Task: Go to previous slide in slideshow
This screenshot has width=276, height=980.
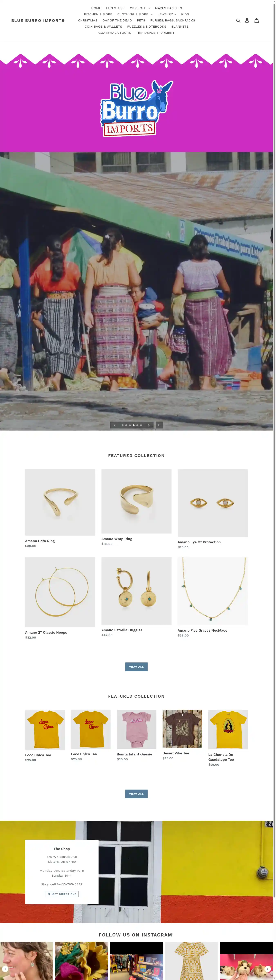Action: coord(114,425)
